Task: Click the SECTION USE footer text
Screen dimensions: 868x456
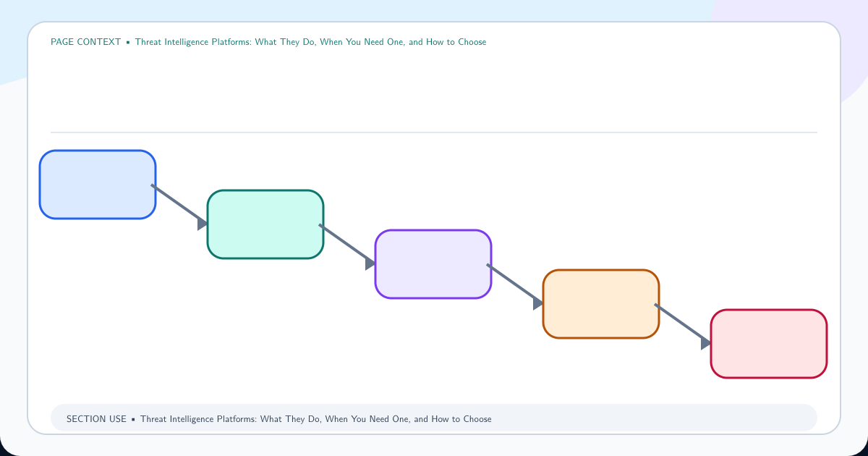Action: [x=278, y=419]
